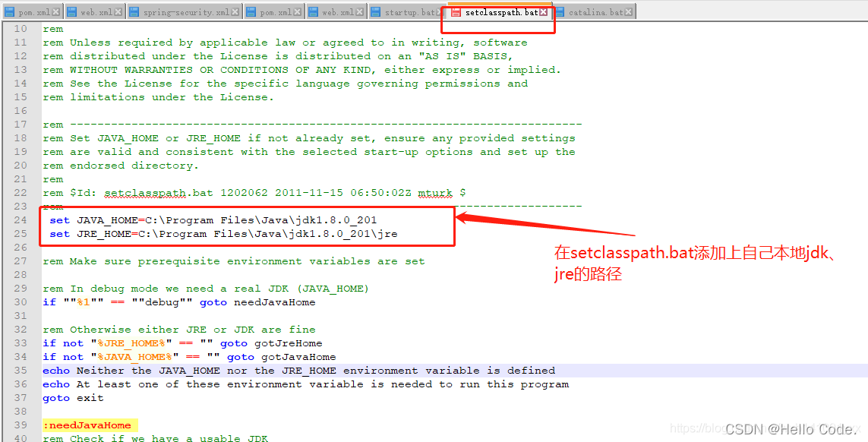The width and height of the screenshot is (868, 442).
Task: Close the catalina.bat tab
Action: [628, 12]
